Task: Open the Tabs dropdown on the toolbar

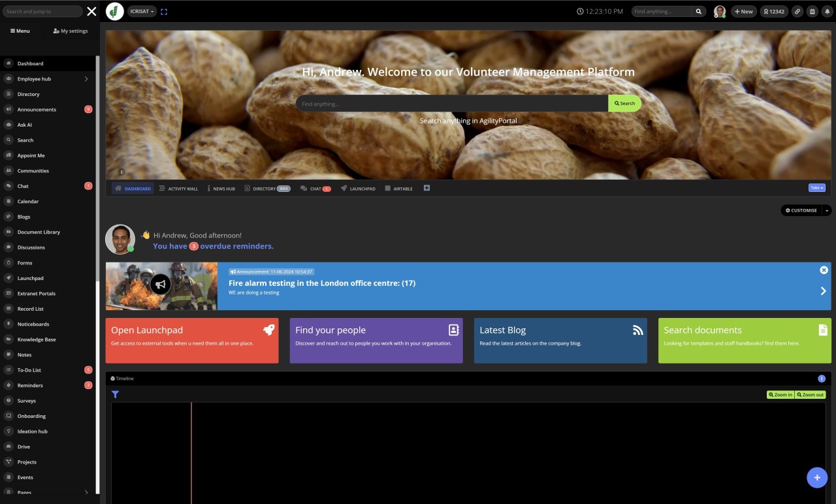Action: click(816, 187)
